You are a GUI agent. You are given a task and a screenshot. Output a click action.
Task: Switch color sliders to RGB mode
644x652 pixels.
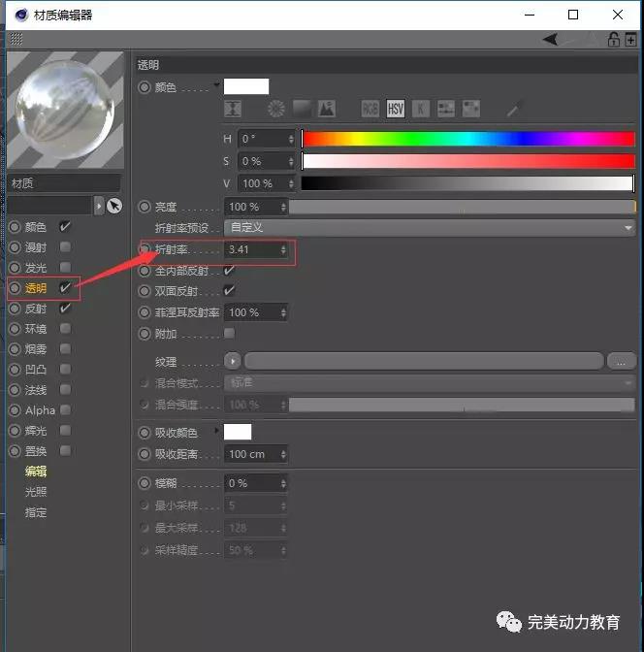tap(370, 109)
